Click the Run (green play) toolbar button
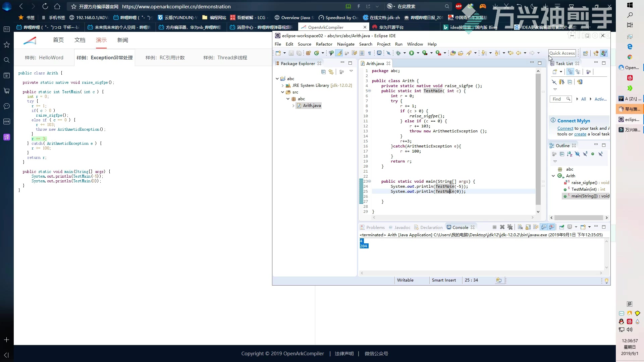This screenshot has height=362, width=644. (x=411, y=53)
